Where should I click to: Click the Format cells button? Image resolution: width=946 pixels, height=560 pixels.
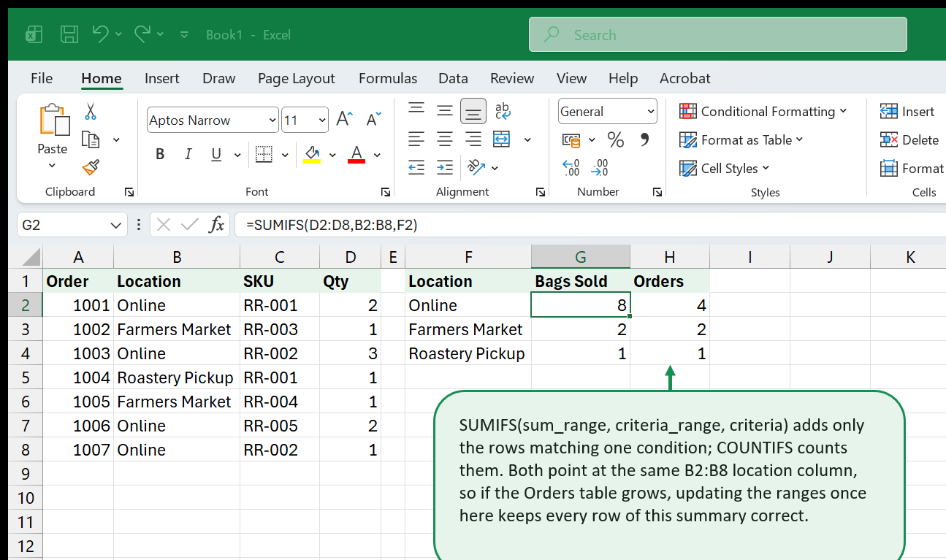click(912, 168)
